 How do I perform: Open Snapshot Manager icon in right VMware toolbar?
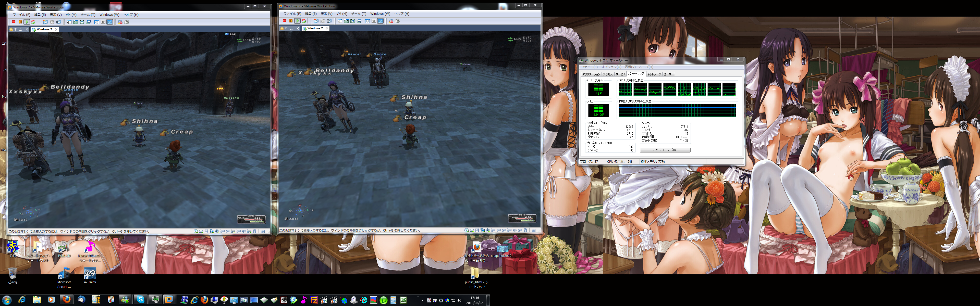329,21
